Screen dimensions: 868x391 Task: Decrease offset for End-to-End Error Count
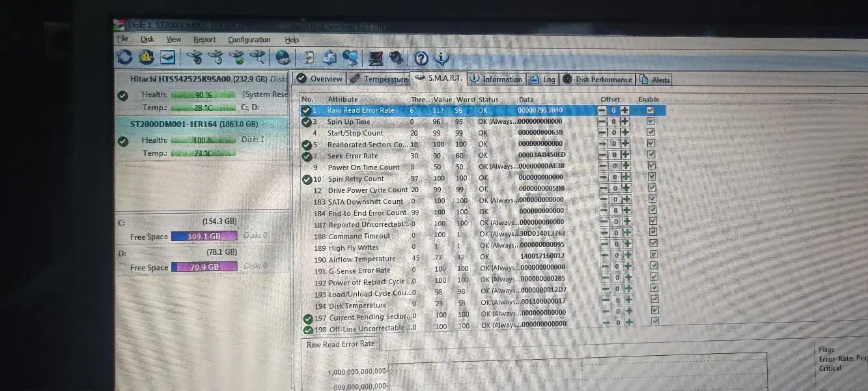tap(604, 211)
